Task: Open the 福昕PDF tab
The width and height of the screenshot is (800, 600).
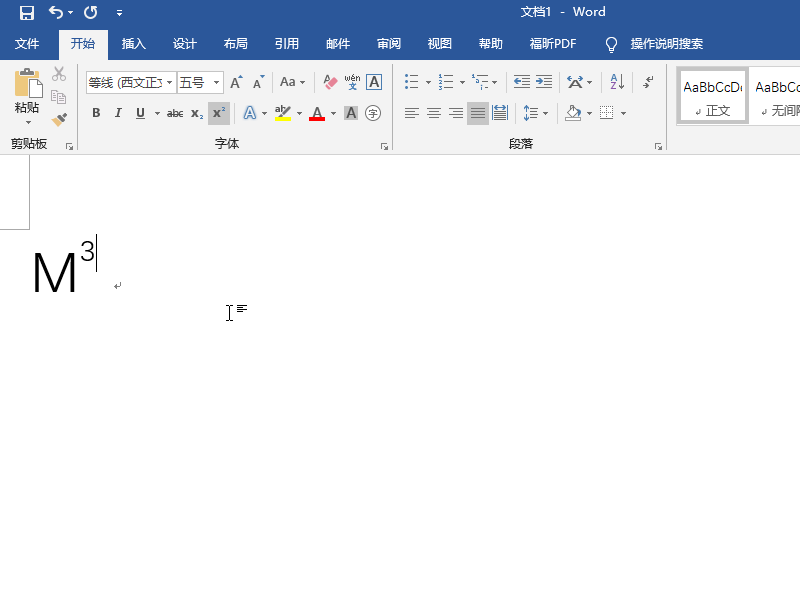Action: (553, 44)
